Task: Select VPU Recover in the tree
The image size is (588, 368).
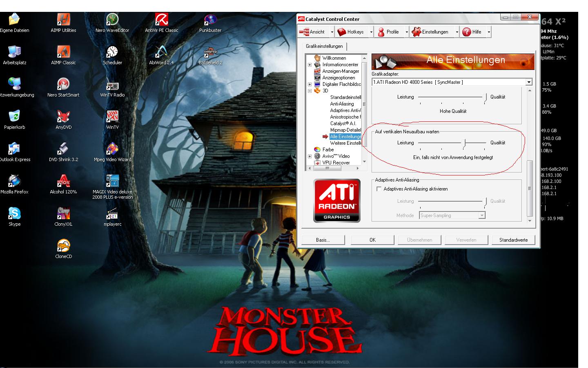Action: [x=336, y=163]
